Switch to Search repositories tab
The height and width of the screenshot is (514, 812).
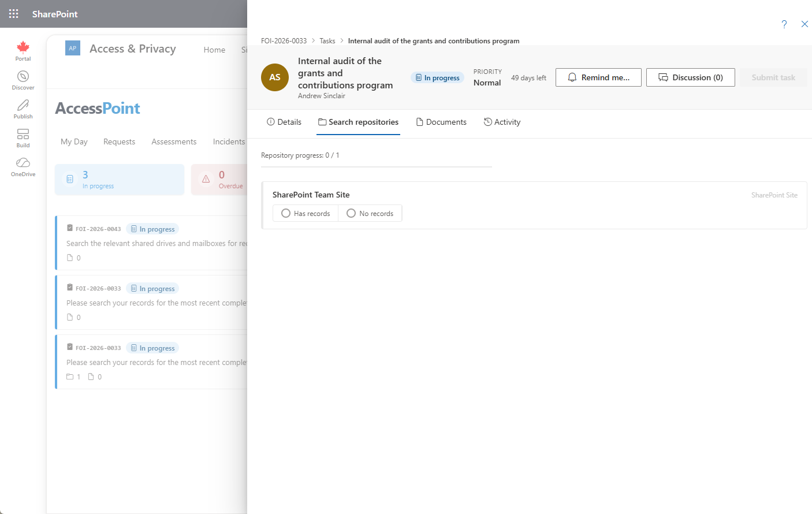358,122
